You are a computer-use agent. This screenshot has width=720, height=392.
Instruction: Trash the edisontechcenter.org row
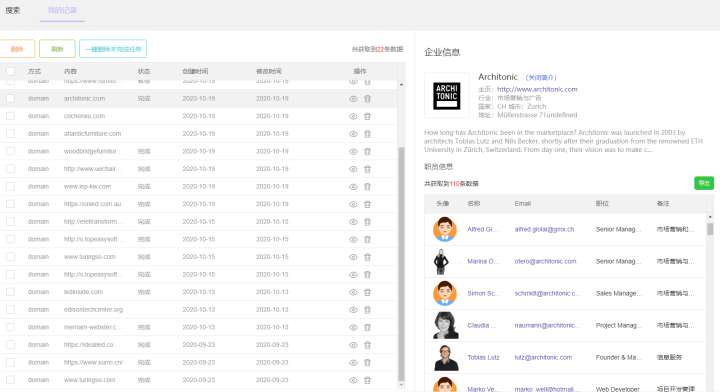[x=367, y=310]
